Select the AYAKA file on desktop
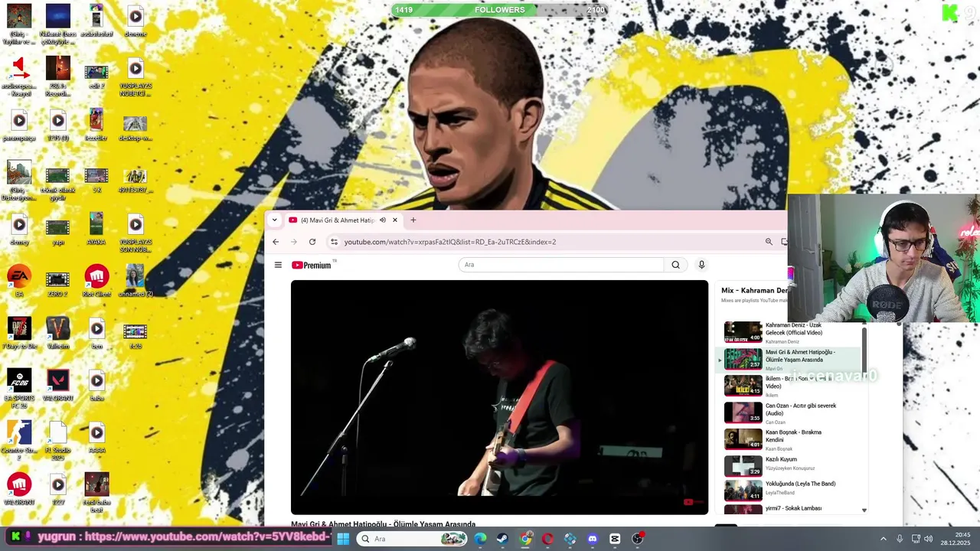 [x=96, y=229]
